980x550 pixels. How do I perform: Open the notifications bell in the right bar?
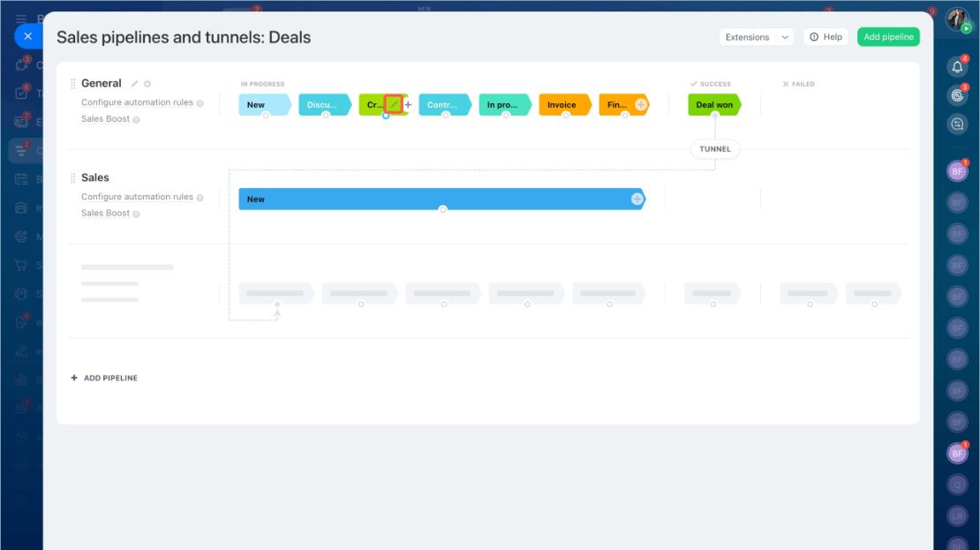[957, 67]
